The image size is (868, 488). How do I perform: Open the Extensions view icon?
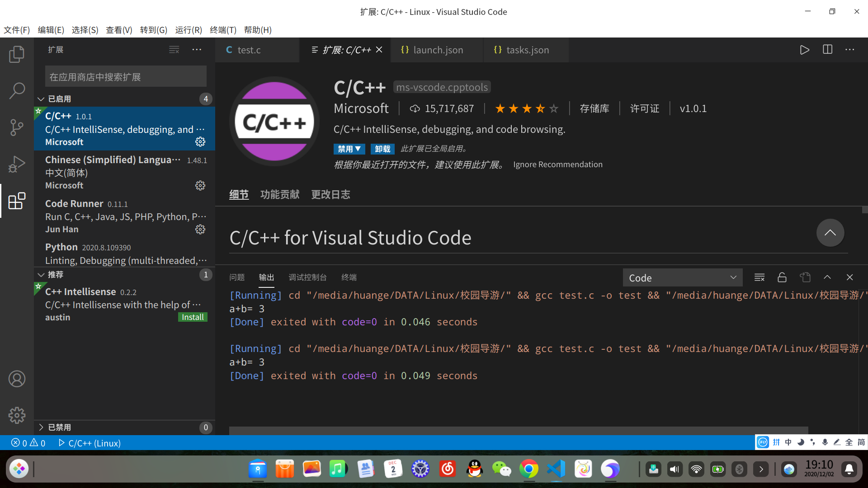17,201
